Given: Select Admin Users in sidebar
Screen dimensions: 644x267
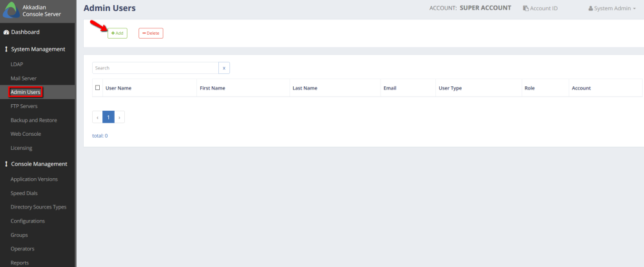Looking at the screenshot, I should pos(26,92).
